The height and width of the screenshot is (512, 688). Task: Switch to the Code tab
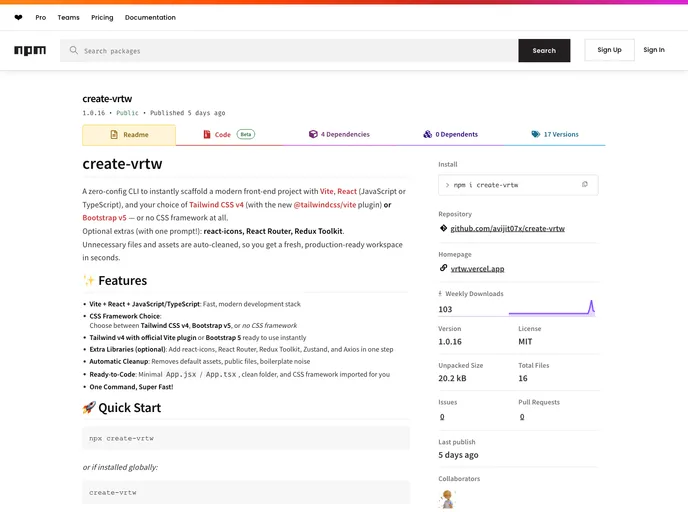tap(229, 134)
